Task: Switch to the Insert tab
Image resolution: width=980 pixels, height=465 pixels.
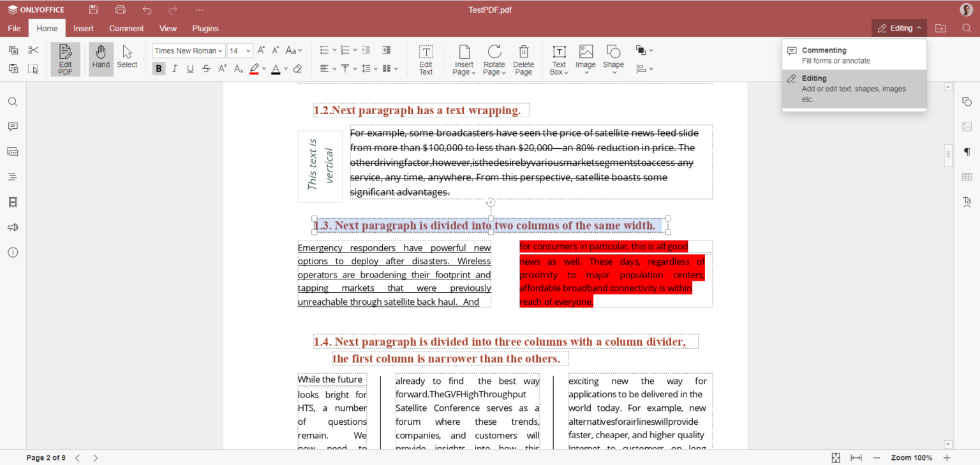Action: click(x=84, y=28)
